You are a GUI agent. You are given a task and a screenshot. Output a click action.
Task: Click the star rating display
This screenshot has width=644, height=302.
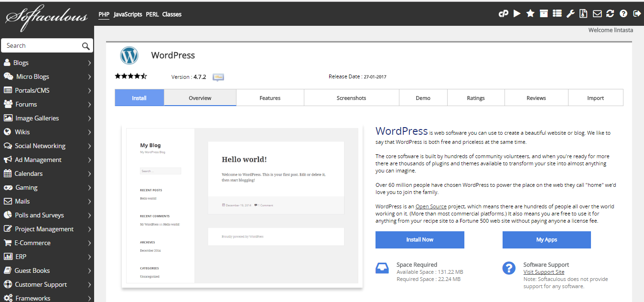[131, 76]
